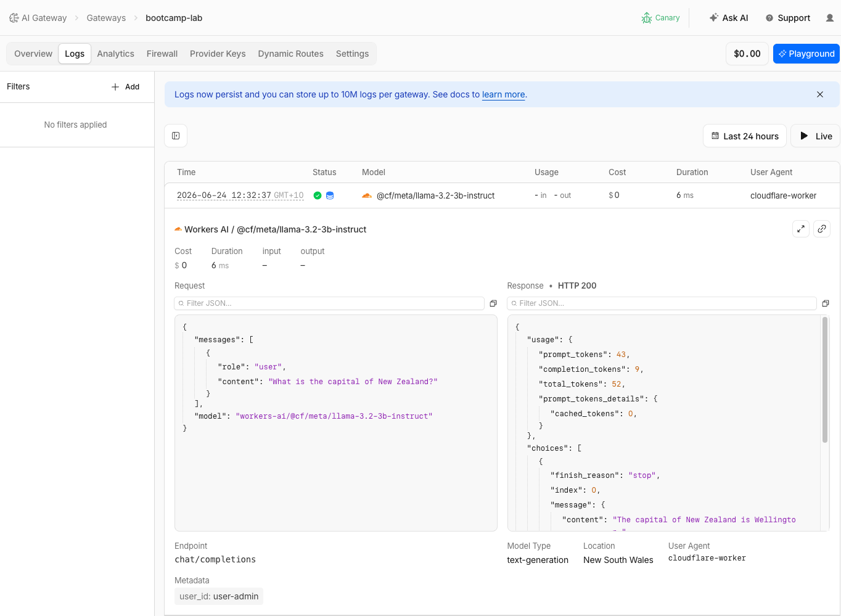841x616 pixels.
Task: Click the chat/completions endpoint value
Action: [215, 559]
